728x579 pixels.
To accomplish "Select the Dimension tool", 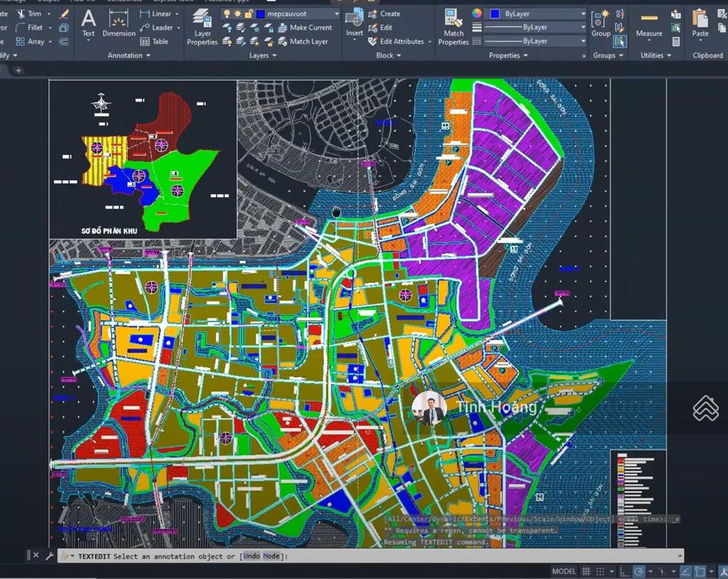I will pyautogui.click(x=119, y=23).
